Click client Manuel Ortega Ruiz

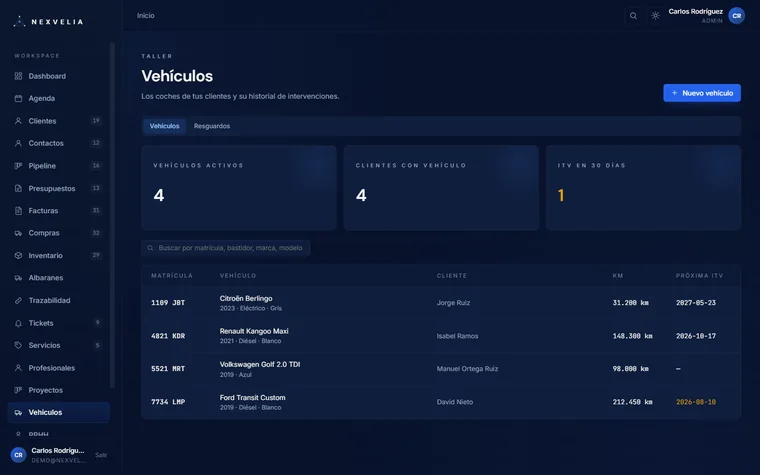(467, 369)
